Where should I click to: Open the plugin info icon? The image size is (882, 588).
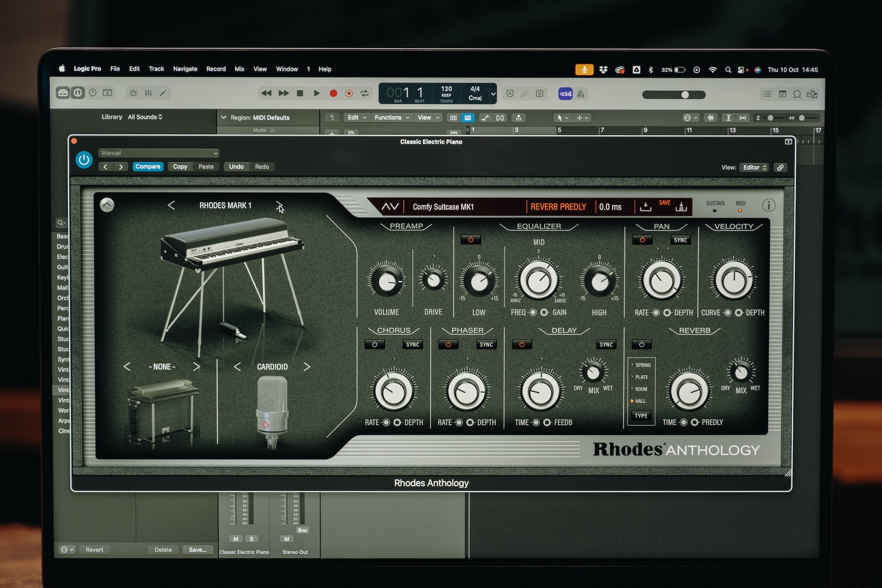click(769, 205)
